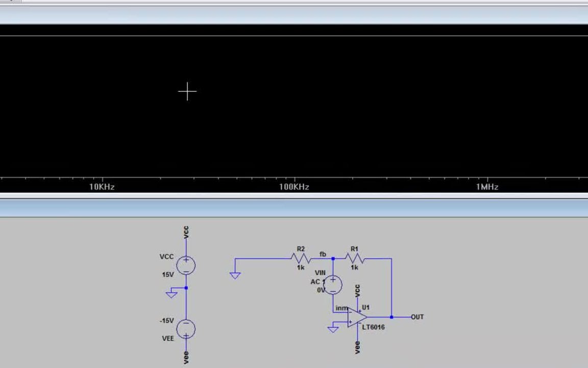
Task: Click the LT6016 part name
Action: click(373, 327)
